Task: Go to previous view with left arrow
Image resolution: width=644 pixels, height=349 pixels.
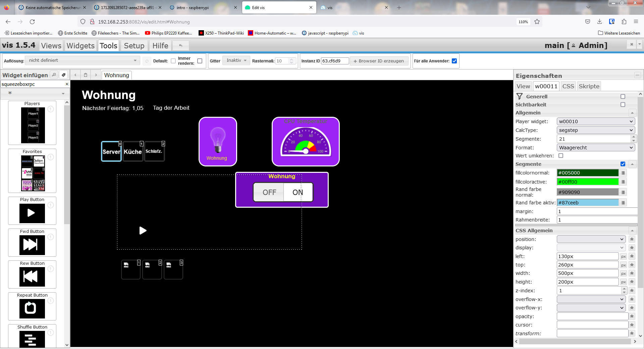Action: pyautogui.click(x=75, y=75)
